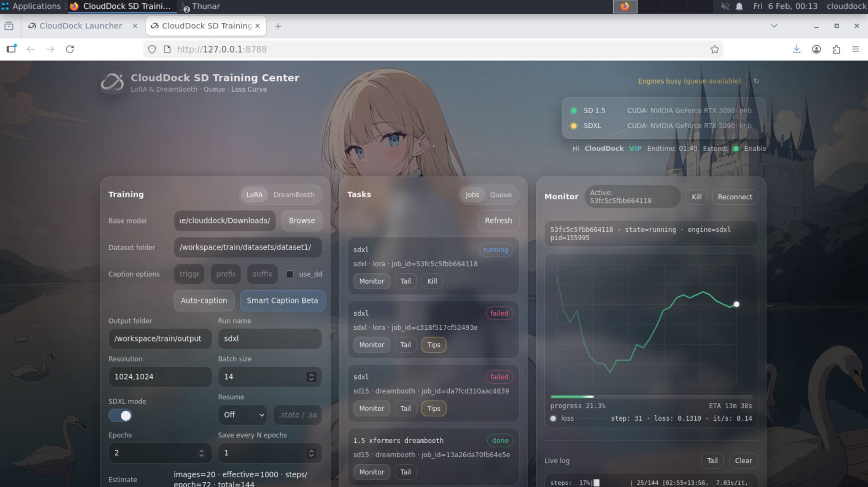Open the Resume dropdown set to Off
This screenshot has height=487, width=868.
click(242, 415)
